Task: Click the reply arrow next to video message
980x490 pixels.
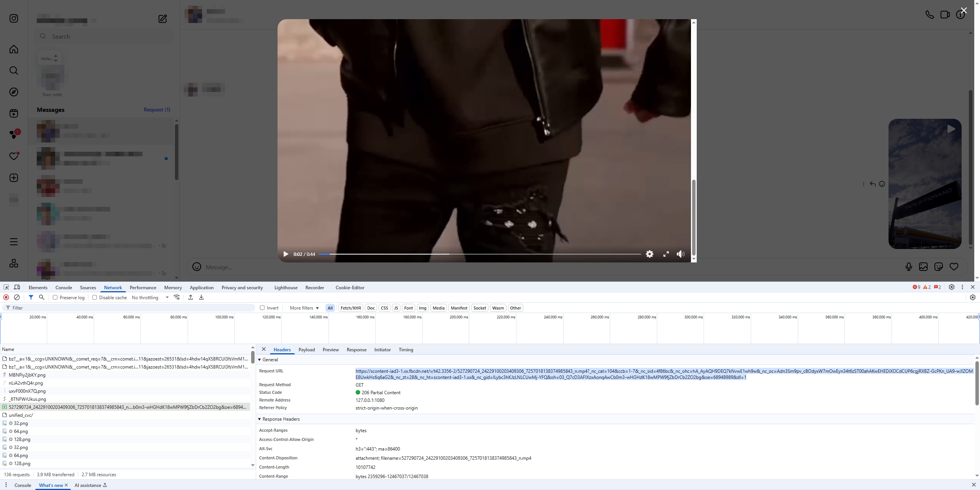Action: pos(873,184)
